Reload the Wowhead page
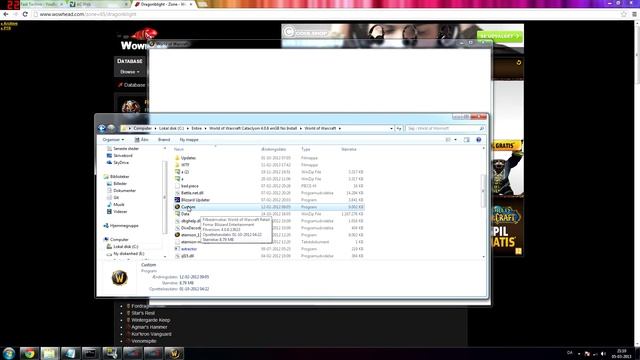The height and width of the screenshot is (360, 640). [25, 14]
